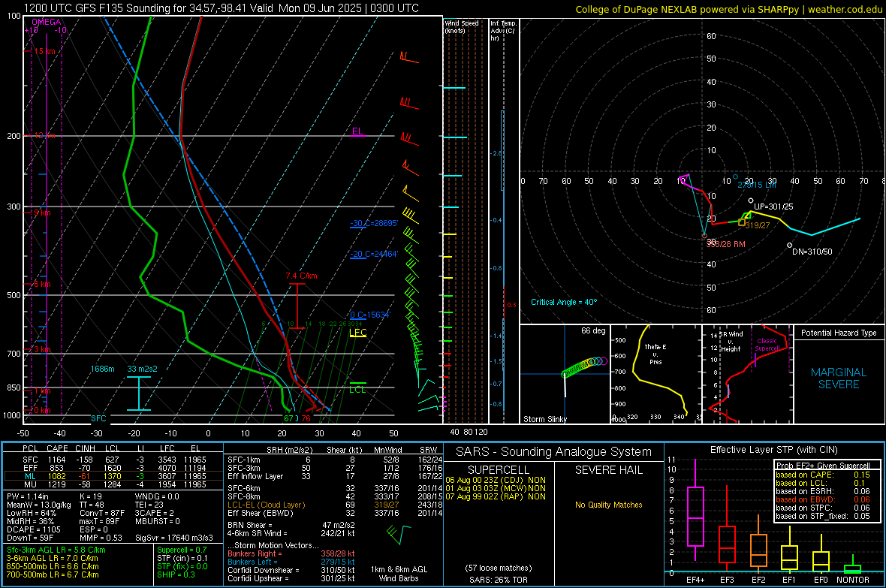Click the DCAPE = 1105 value
886x588 pixels.
(x=33, y=529)
